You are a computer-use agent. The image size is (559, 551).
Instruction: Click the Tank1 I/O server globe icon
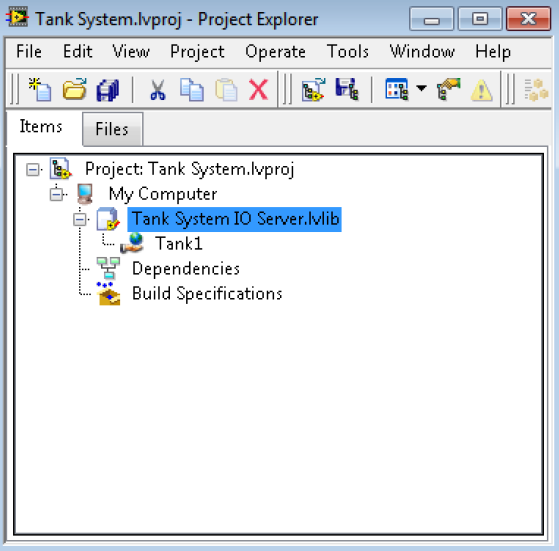tap(132, 243)
